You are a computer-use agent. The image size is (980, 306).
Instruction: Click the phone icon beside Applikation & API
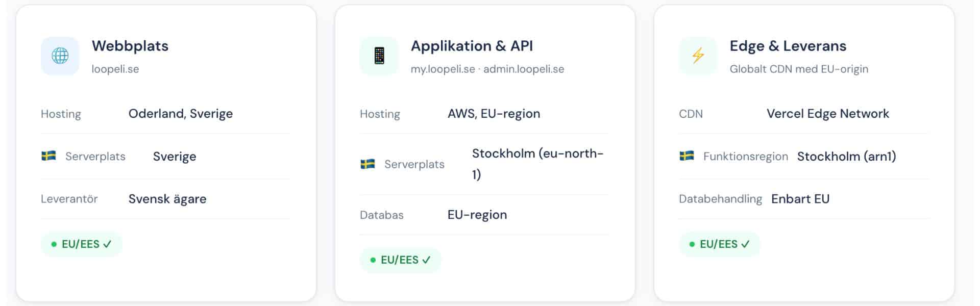coord(379,56)
